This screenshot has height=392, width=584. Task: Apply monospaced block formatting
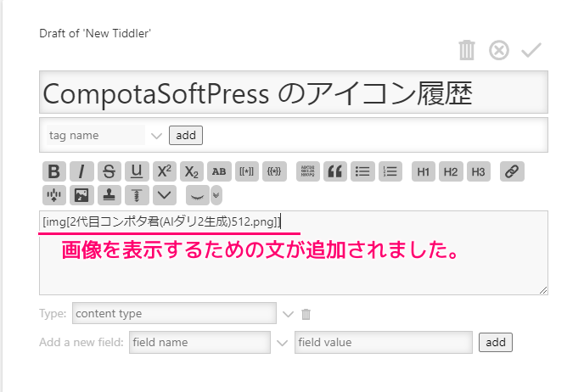[x=307, y=171]
